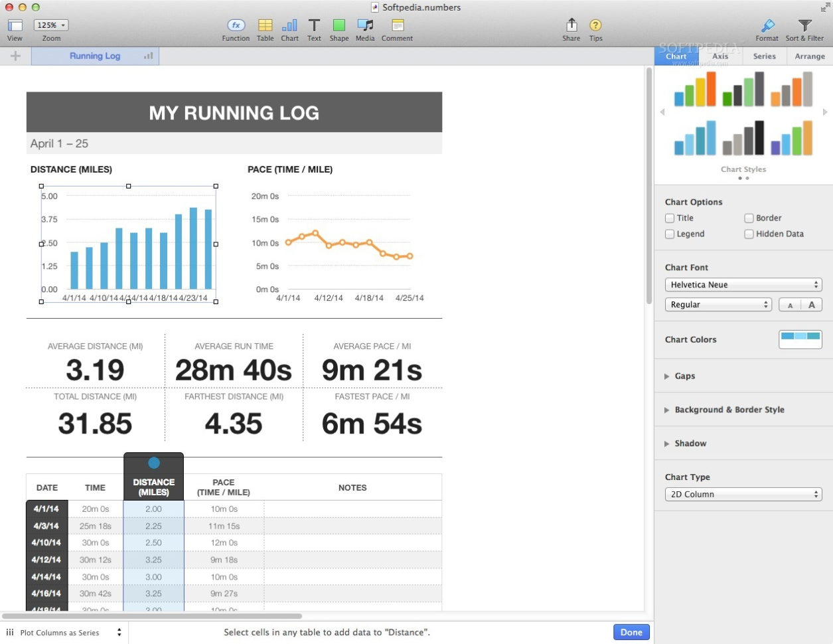
Task: Click the Done button
Action: [x=630, y=632]
